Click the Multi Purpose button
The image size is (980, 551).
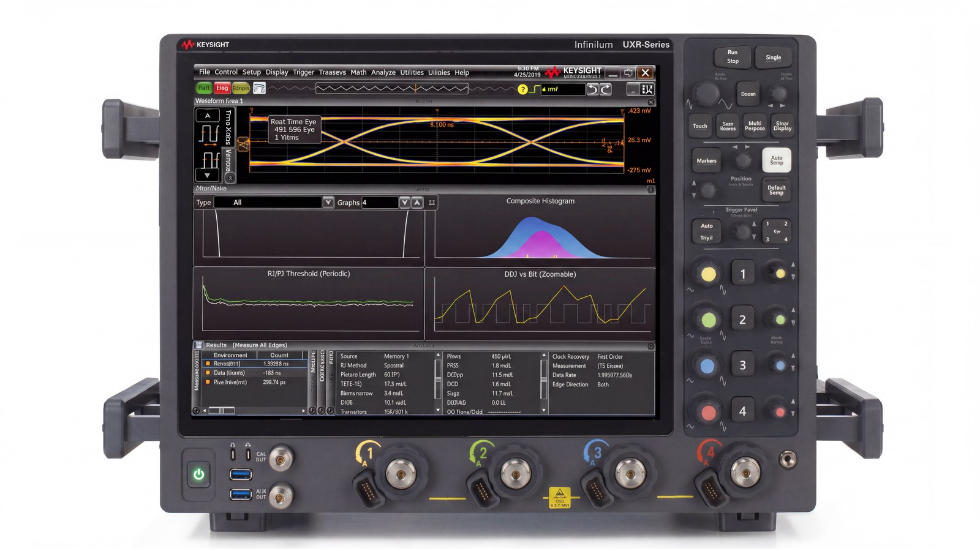(x=755, y=126)
